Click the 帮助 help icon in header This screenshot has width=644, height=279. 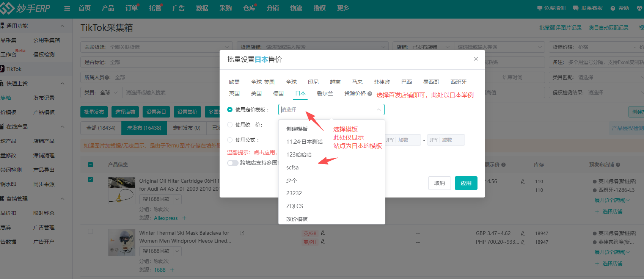[613, 8]
